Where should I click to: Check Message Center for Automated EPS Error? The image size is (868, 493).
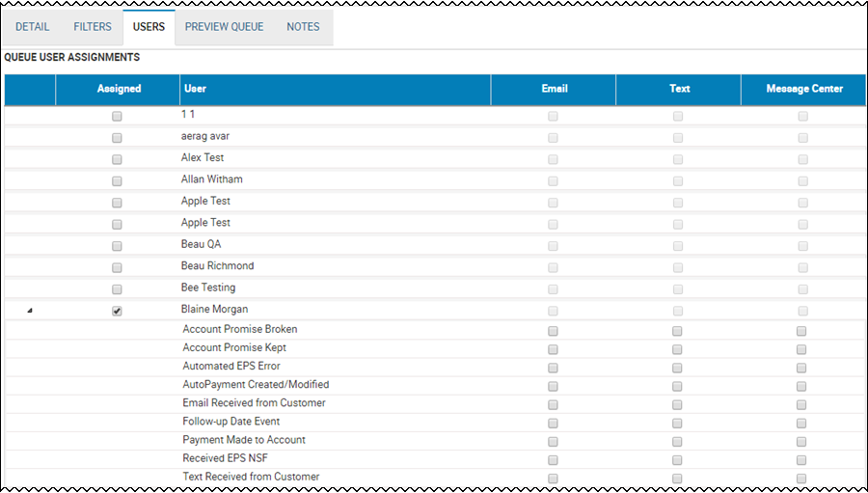801,368
